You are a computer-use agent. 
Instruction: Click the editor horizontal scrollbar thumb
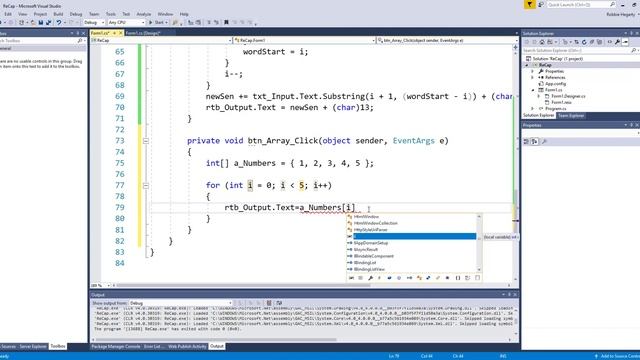click(244, 285)
